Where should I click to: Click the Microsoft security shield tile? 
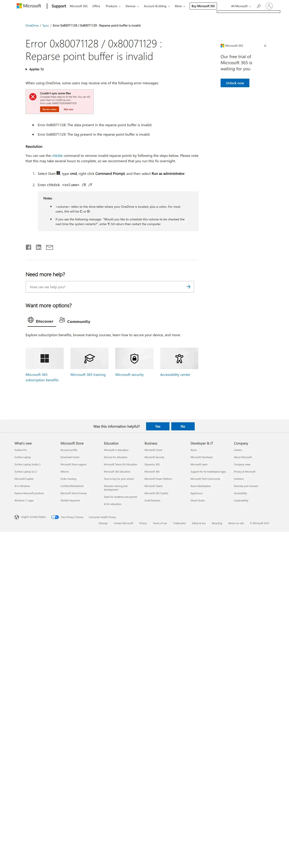coord(134,358)
